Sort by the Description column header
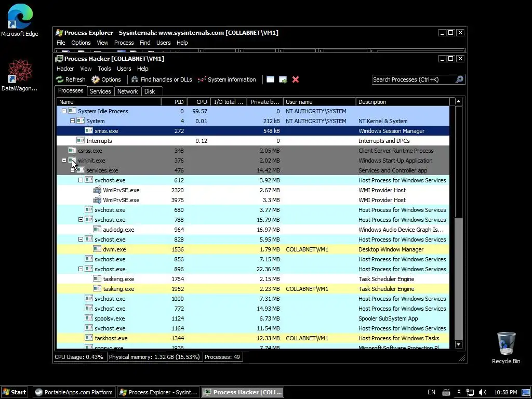Screen dimensions: 532x399 403,102
